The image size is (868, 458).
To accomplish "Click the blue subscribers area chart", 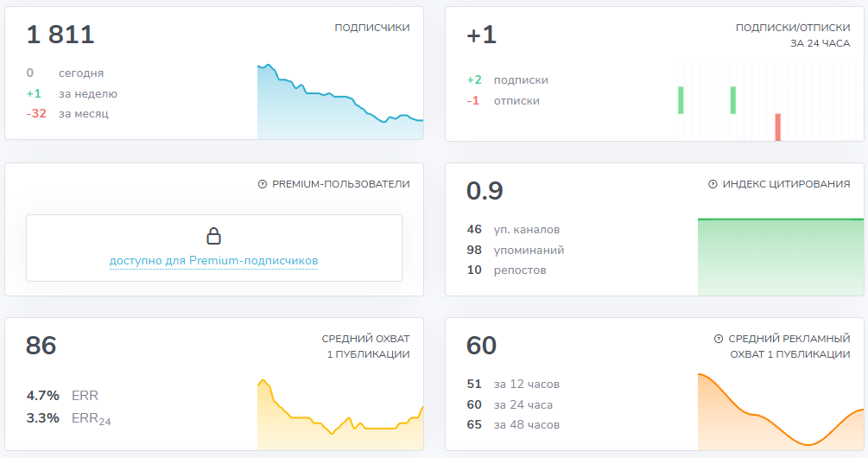I will (339, 112).
